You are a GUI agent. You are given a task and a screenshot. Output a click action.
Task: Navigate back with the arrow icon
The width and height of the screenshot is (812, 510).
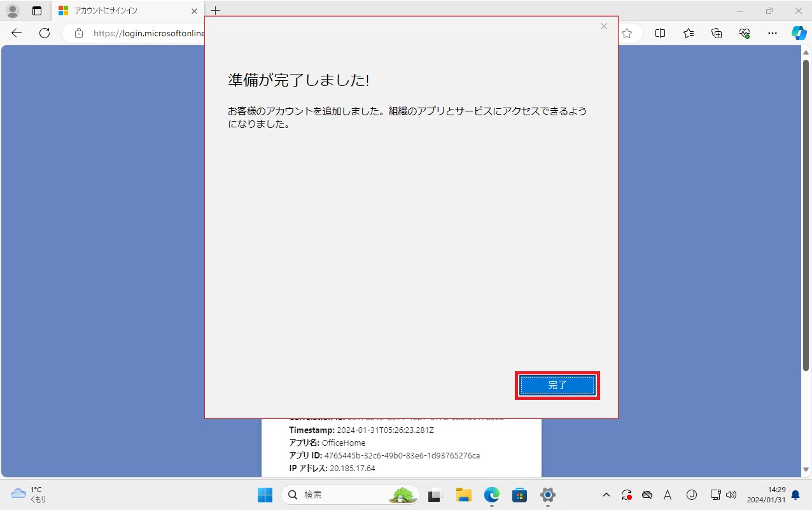click(16, 33)
